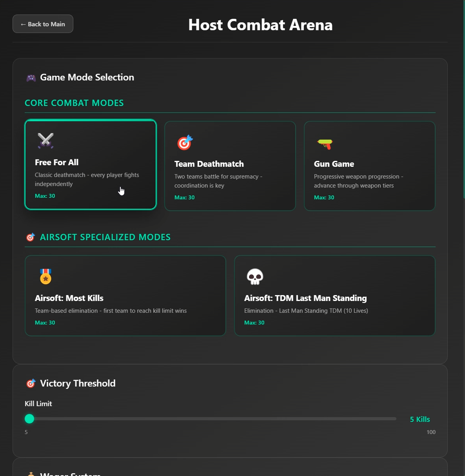Choose Airsoft: TDM Last Man Standing
Viewport: 465px width, 476px height.
tap(335, 296)
